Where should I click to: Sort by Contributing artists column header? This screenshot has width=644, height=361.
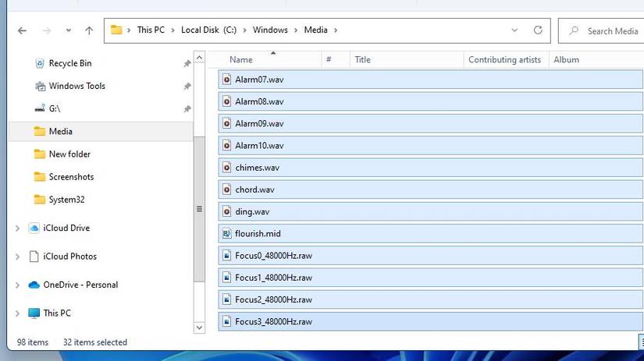[x=504, y=59]
